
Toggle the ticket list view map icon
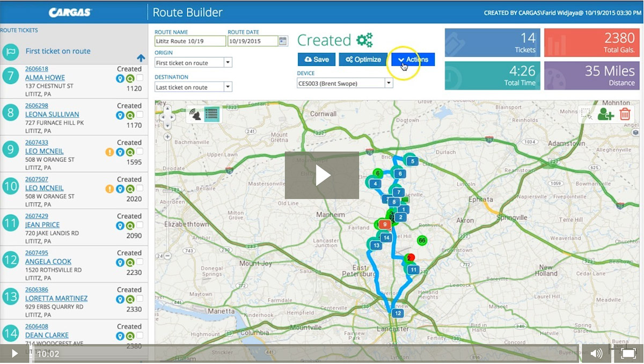211,114
